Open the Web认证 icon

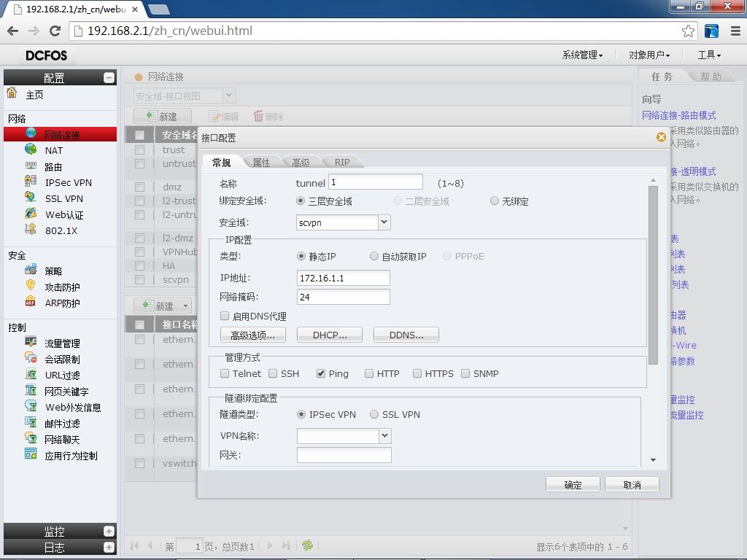click(31, 214)
